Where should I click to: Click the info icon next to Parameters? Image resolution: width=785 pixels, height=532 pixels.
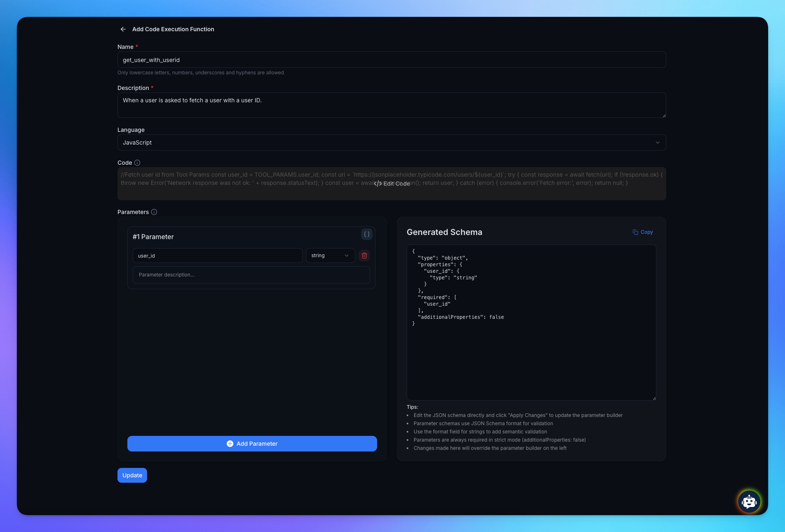tap(154, 212)
